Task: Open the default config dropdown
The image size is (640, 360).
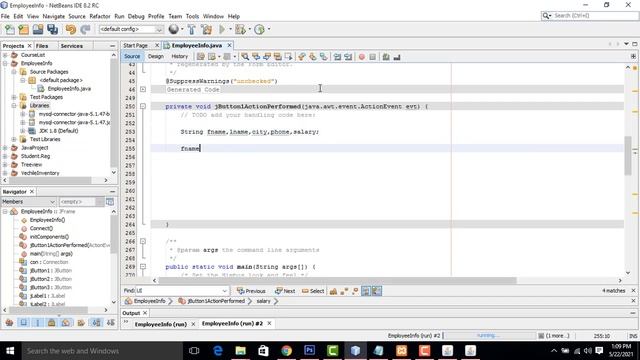Action: click(159, 29)
